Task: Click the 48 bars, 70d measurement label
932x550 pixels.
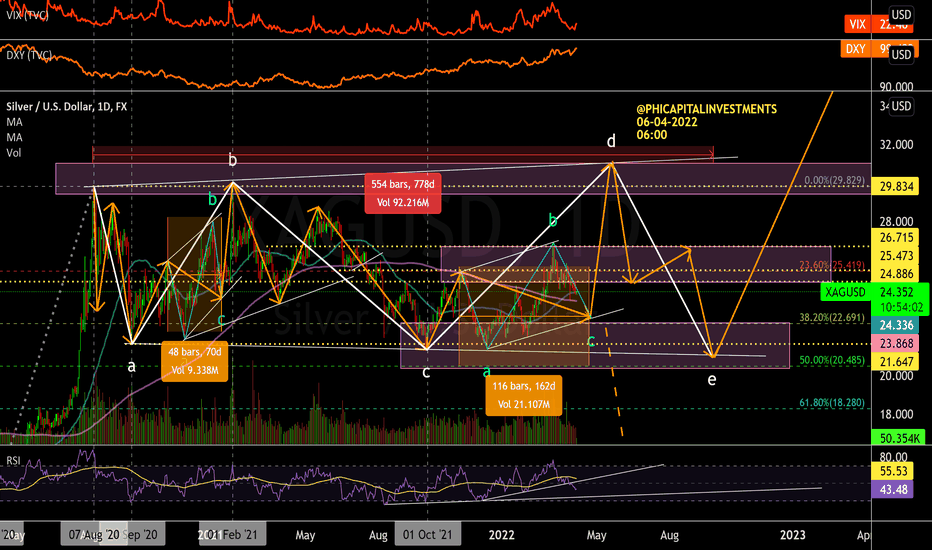Action: pos(194,361)
